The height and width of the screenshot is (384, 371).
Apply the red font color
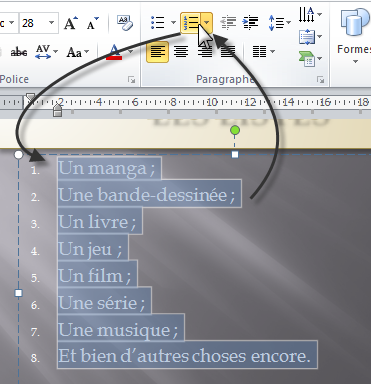click(x=114, y=52)
